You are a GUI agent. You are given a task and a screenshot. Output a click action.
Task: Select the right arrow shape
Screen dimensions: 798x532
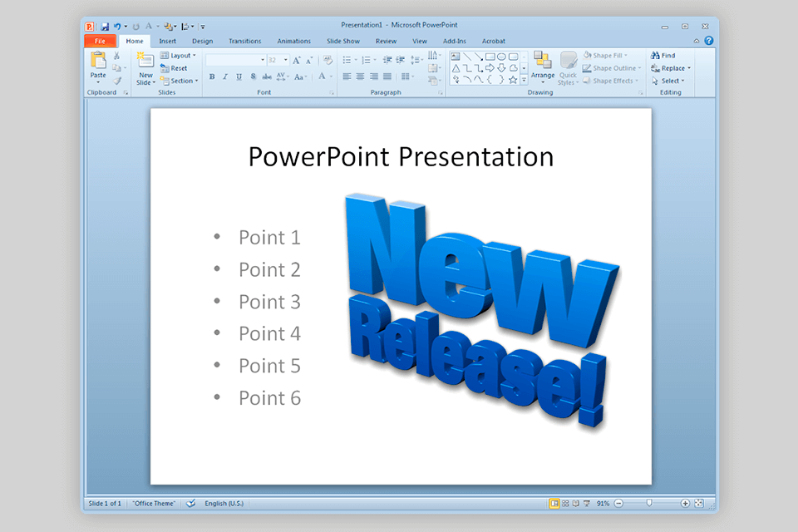pyautogui.click(x=490, y=67)
